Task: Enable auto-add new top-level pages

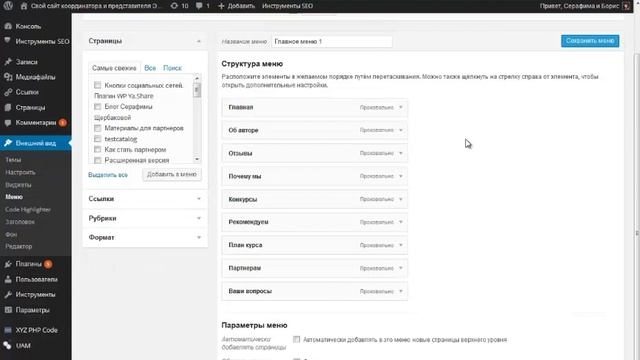Action: point(296,339)
